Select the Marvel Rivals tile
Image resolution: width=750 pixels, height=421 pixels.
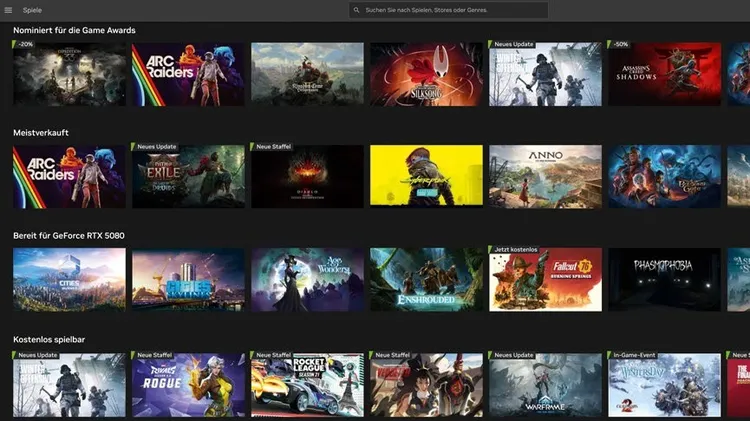(x=188, y=385)
